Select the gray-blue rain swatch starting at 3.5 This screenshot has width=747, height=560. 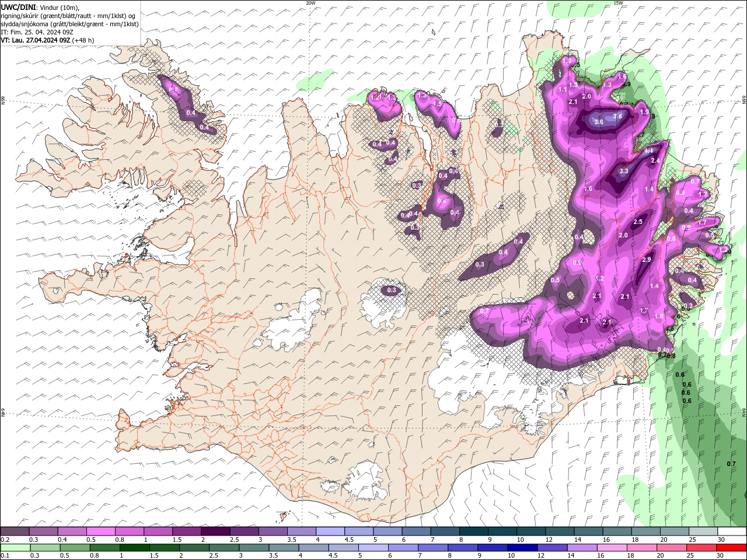(284, 548)
